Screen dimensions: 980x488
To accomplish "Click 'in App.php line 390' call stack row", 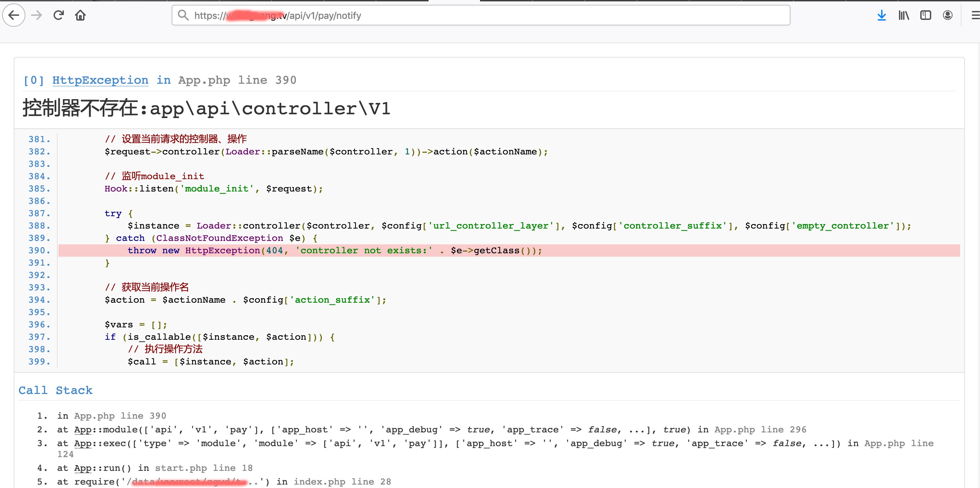I will point(112,416).
